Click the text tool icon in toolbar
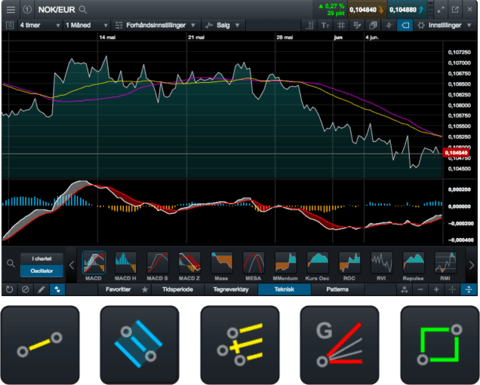The width and height of the screenshot is (480, 385). 325,25
